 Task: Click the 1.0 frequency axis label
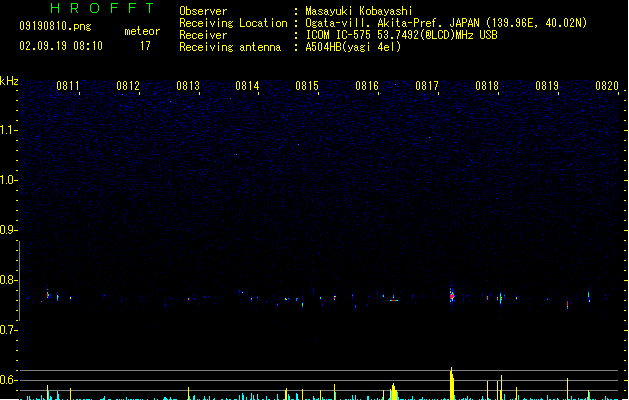point(8,180)
